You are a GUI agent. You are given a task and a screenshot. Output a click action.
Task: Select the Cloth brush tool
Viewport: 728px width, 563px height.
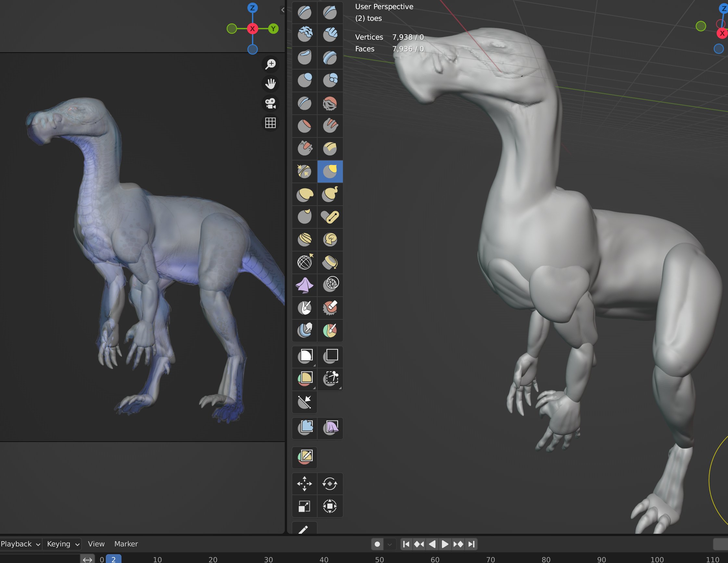(x=304, y=286)
